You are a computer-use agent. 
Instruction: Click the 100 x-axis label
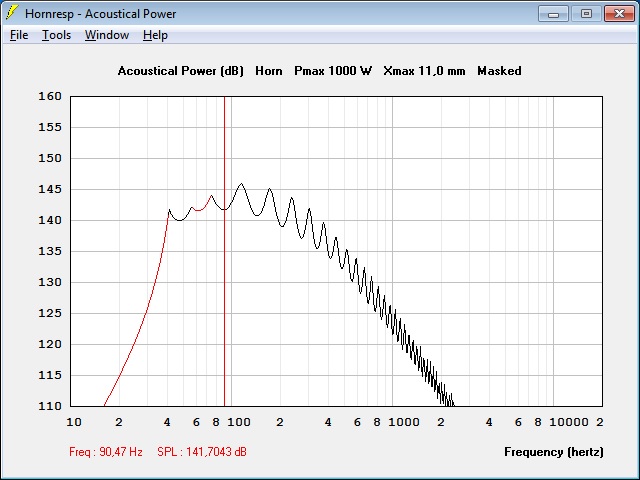coord(239,422)
